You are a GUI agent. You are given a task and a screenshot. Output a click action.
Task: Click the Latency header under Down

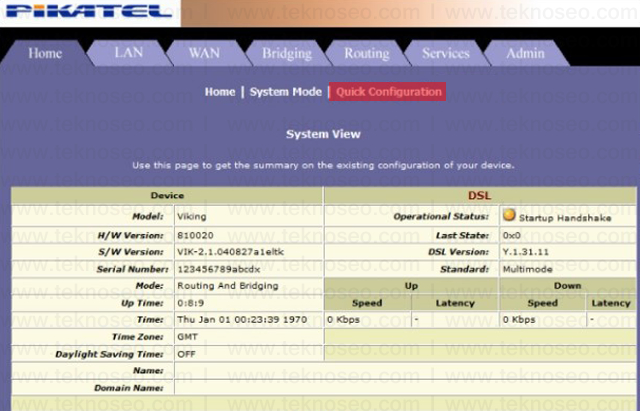[611, 303]
